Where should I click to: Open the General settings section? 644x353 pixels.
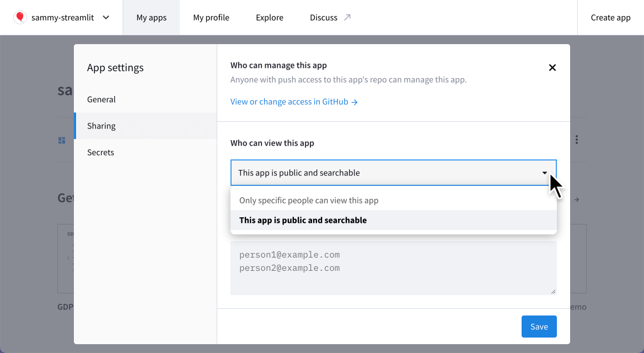101,99
